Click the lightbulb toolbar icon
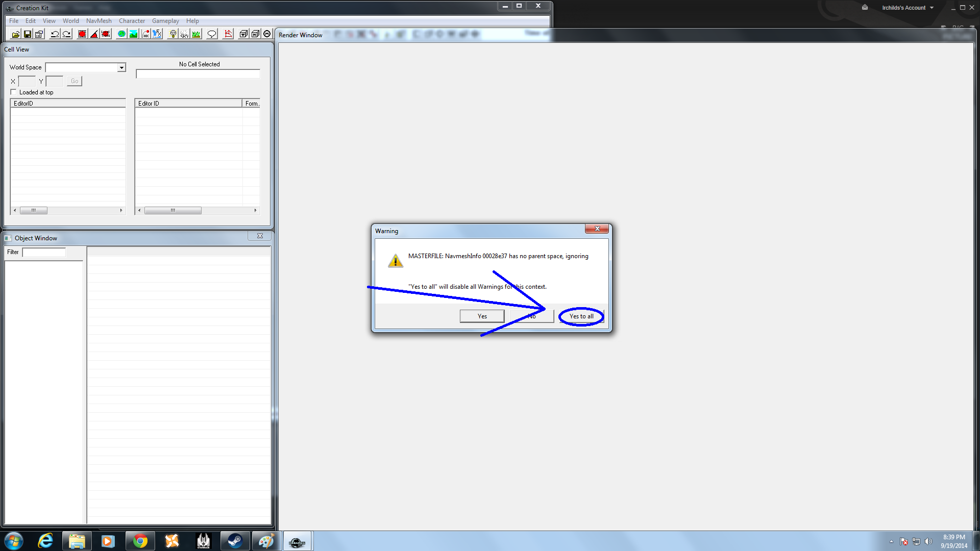Image resolution: width=980 pixels, height=551 pixels. click(x=173, y=34)
